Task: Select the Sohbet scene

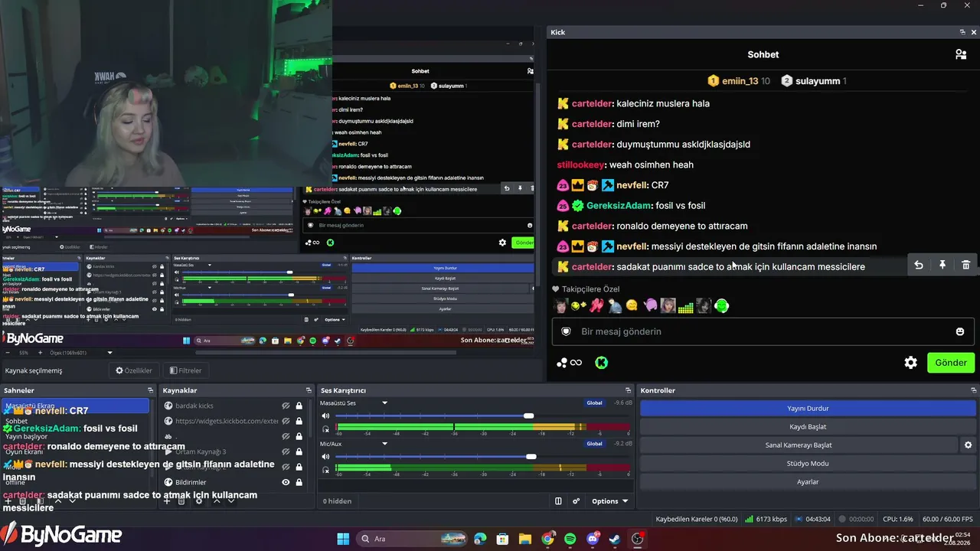Action: [x=76, y=421]
